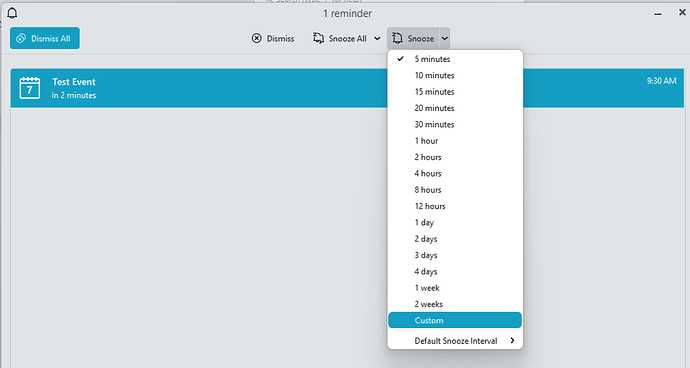The image size is (690, 368).
Task: Snooze for 4 hours
Action: coord(455,173)
